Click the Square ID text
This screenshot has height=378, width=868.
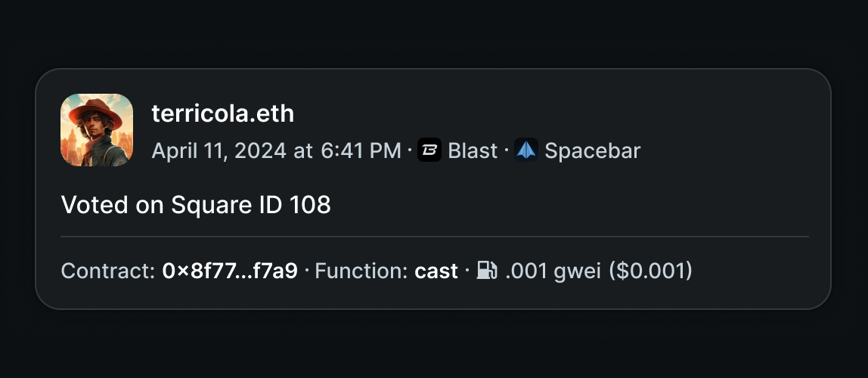point(227,206)
